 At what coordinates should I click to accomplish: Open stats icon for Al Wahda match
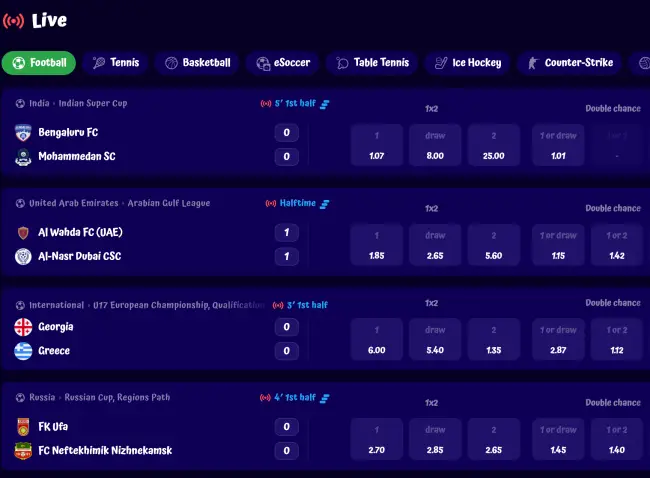(x=324, y=204)
